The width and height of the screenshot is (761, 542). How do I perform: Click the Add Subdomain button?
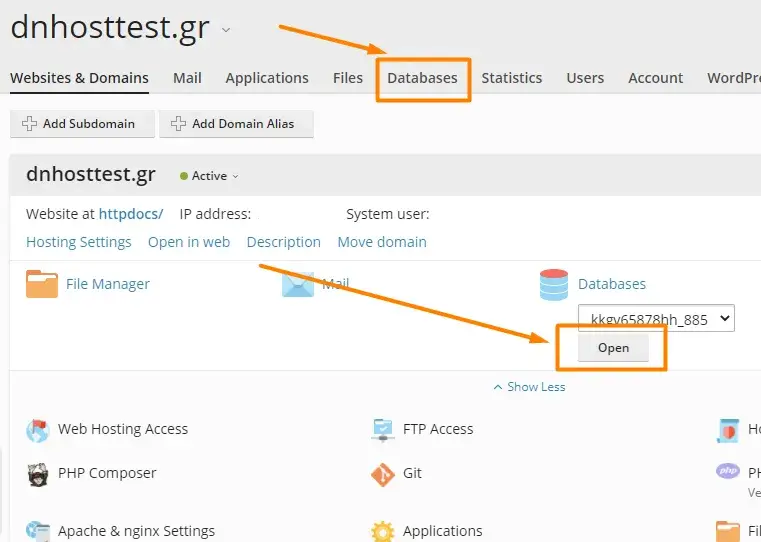coord(82,124)
